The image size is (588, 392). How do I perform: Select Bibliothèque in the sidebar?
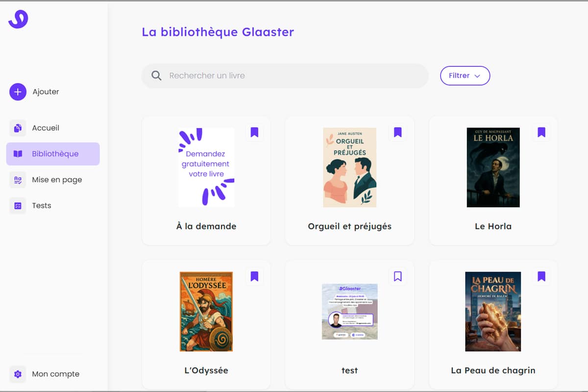tap(53, 154)
